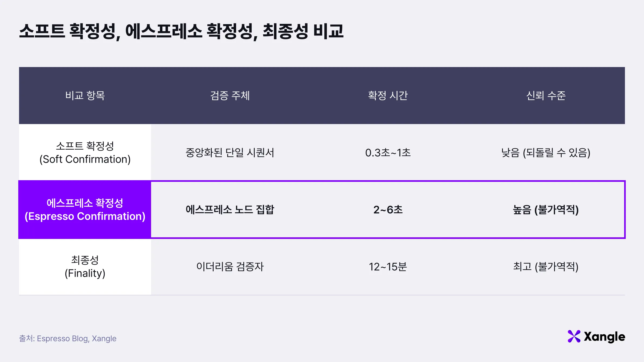
Task: Click the 검증 주체 column header
Action: tap(230, 95)
